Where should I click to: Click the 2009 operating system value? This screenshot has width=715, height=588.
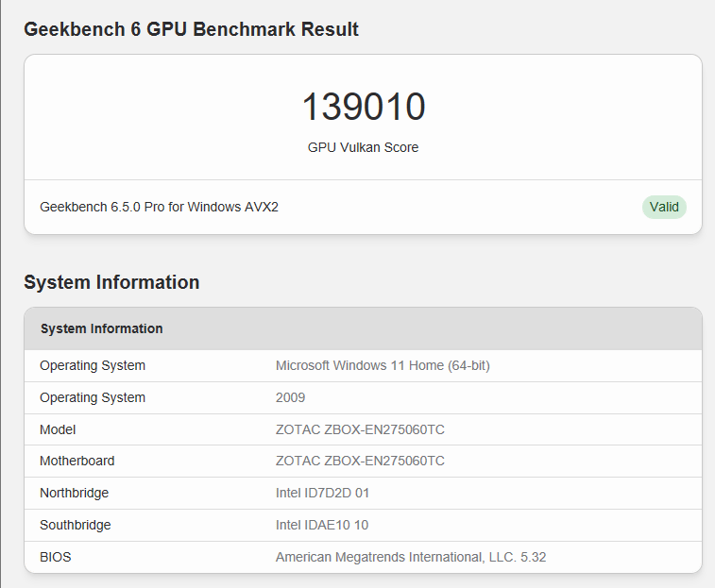[x=290, y=397]
